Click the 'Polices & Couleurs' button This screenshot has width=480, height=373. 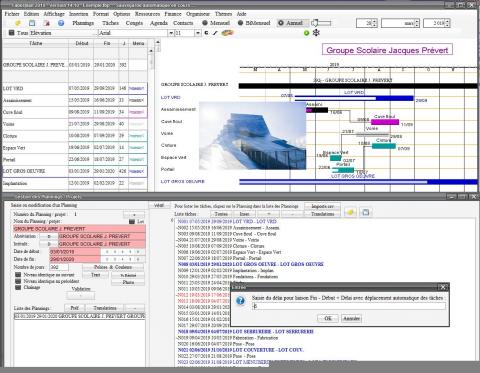click(x=113, y=267)
